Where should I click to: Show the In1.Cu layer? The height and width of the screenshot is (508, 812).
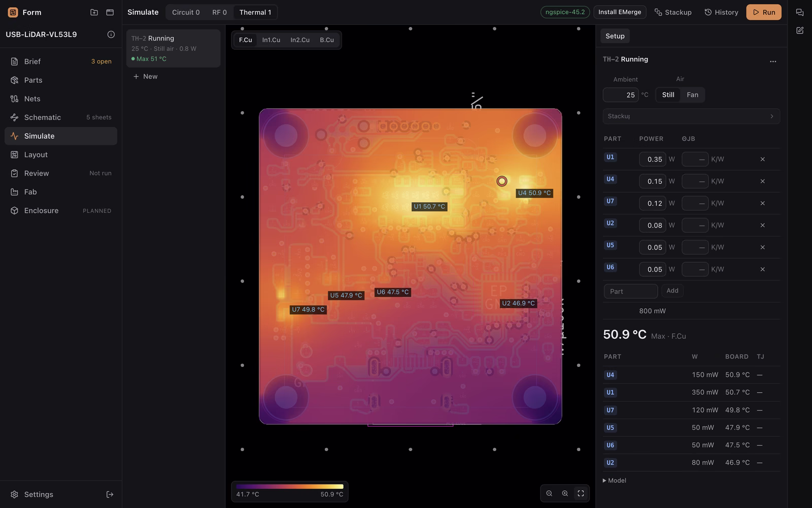click(271, 40)
